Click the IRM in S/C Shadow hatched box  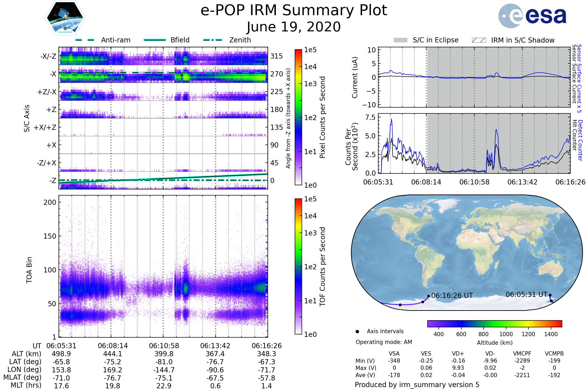479,40
